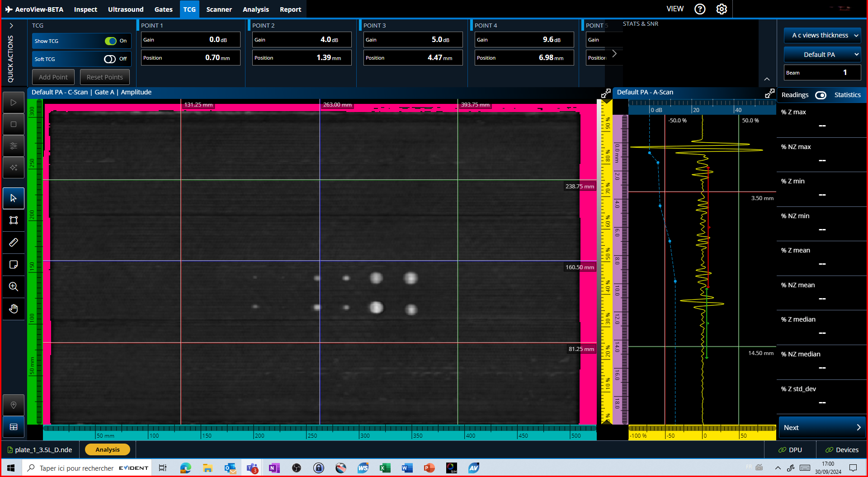Expand the Quick Actions sidebar chevron
This screenshot has height=477, width=868.
(x=11, y=26)
